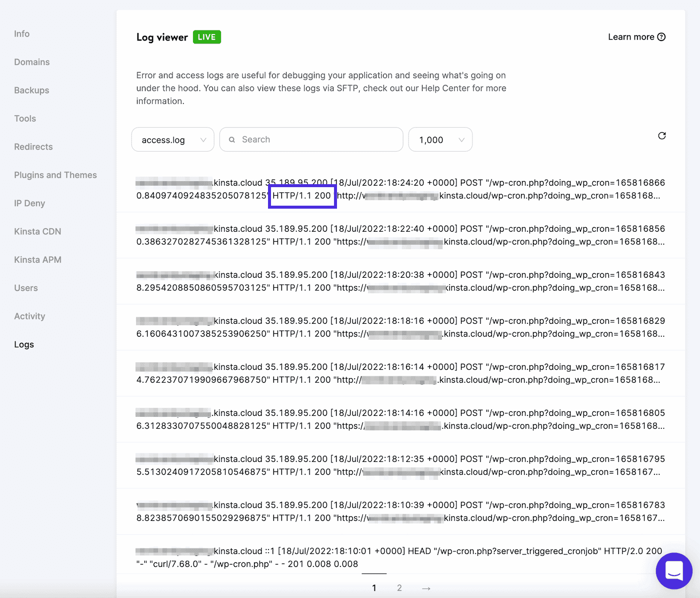Refresh the log viewer

point(661,136)
